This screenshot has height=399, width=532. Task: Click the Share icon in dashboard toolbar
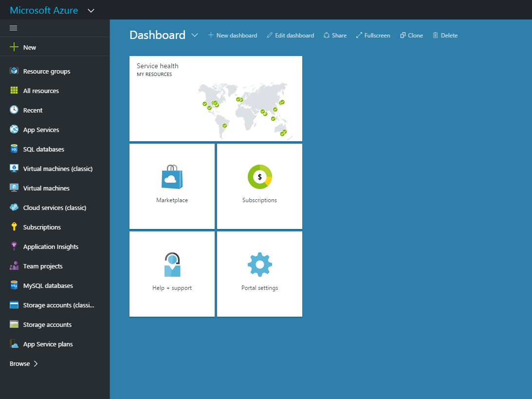coord(327,35)
